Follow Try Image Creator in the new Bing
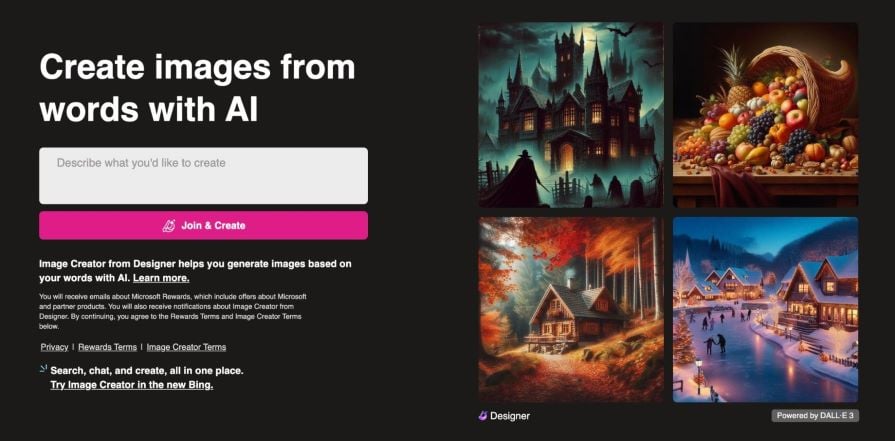 coord(132,385)
